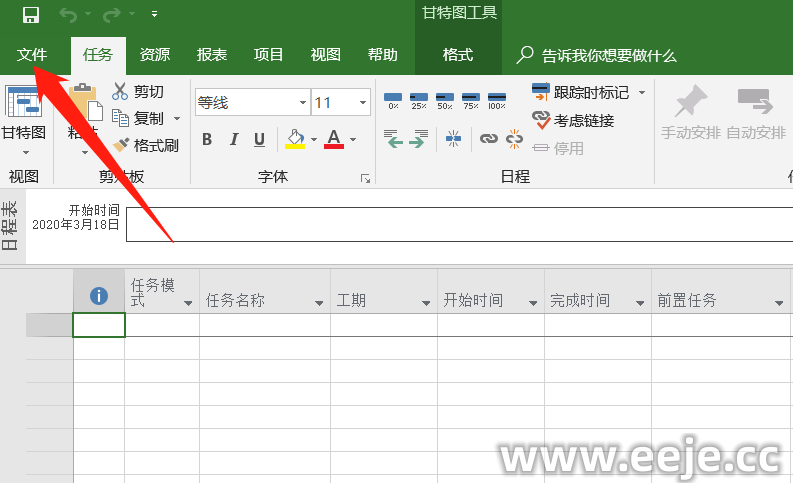Open the 文件 menu
Image resolution: width=793 pixels, height=483 pixels.
pos(32,55)
